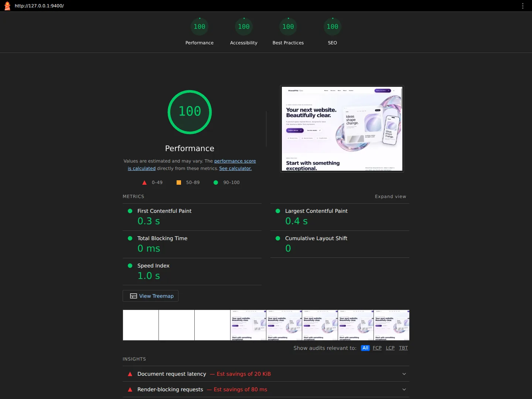Viewport: 532px width, 399px height.
Task: Click the green dot beside Speed Index
Action: click(x=130, y=266)
